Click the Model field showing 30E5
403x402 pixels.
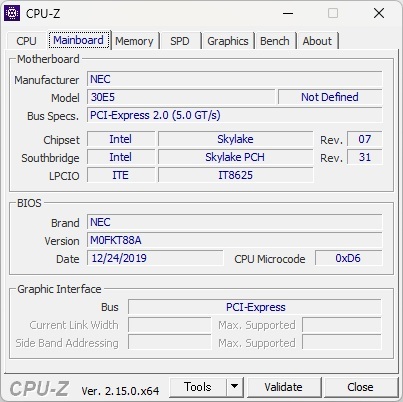coord(181,97)
